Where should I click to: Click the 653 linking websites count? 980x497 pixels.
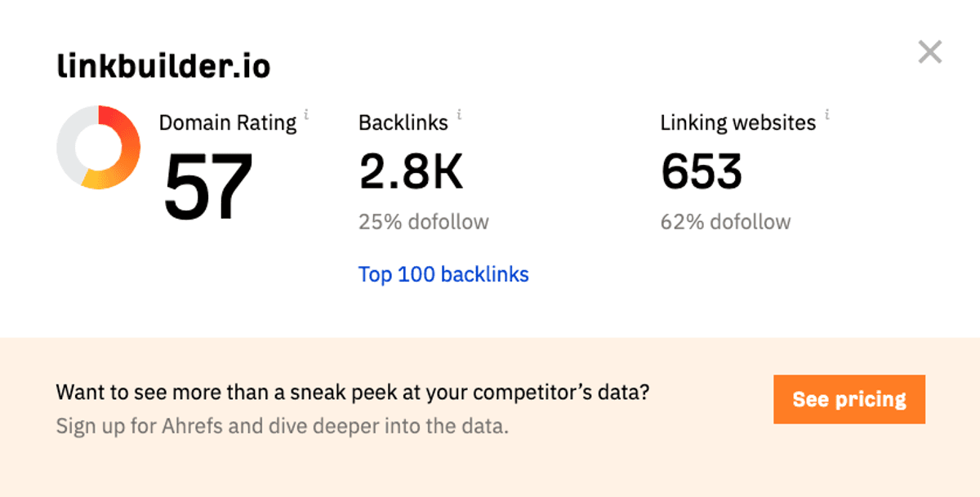point(702,171)
